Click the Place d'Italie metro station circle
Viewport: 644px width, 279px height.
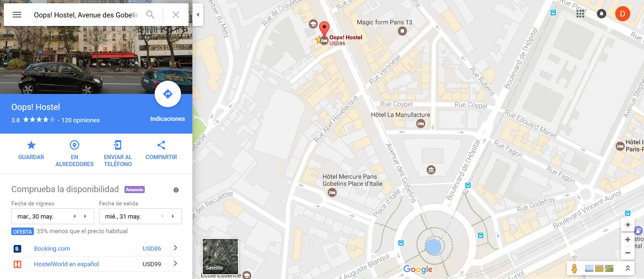[x=433, y=246]
